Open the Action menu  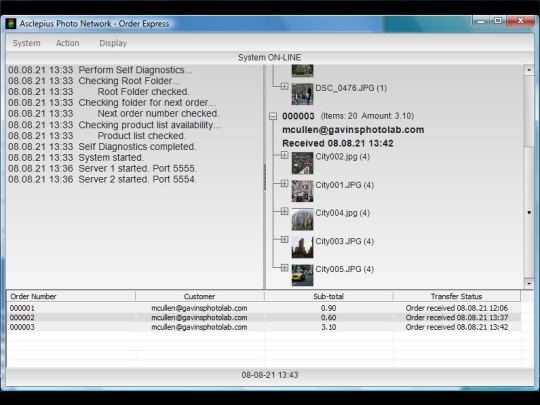click(x=68, y=43)
